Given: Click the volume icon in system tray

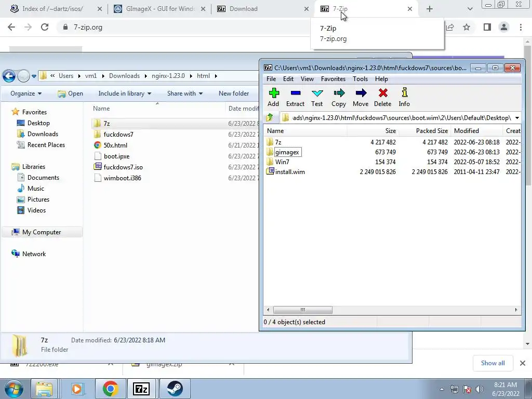Looking at the screenshot, I should point(480,389).
